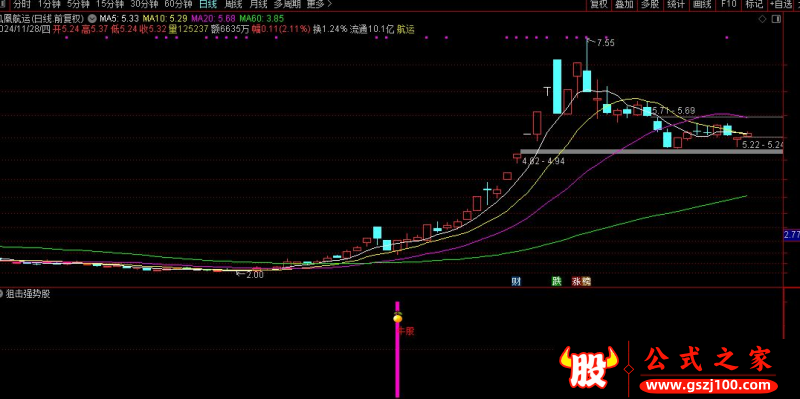Viewport: 800px width, 399px height.
Task: Click the golden fruit signal icon
Action: pos(398,317)
